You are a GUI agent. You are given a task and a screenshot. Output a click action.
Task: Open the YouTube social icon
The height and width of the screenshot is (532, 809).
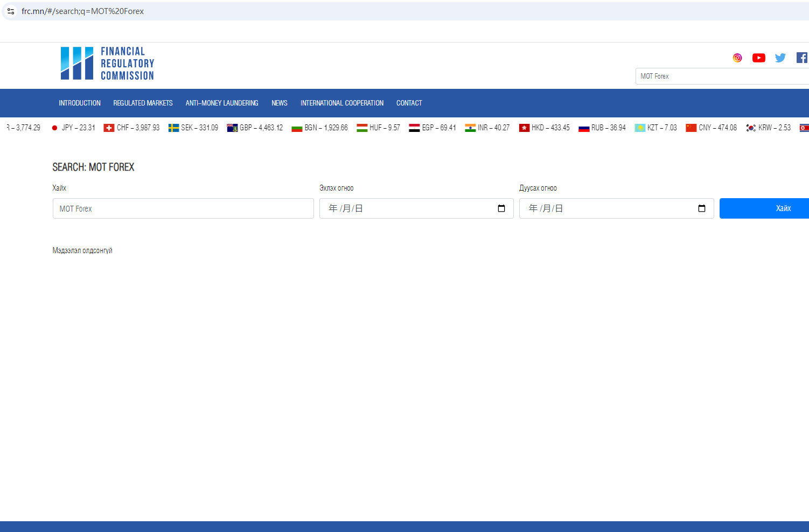(758, 58)
